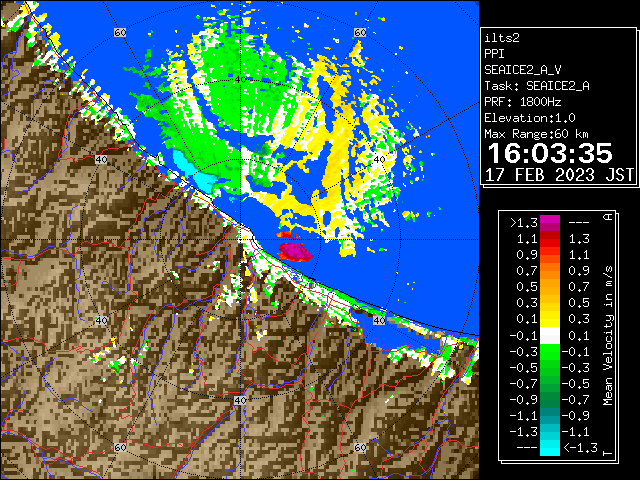The image size is (640, 480).
Task: Click the bright green band in the legend
Action: tap(550, 352)
